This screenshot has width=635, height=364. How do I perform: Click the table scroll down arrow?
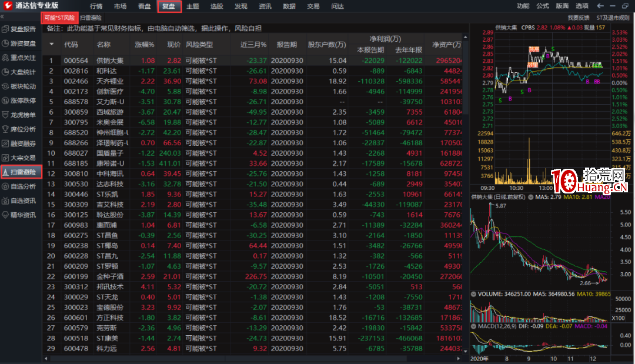[x=465, y=352]
